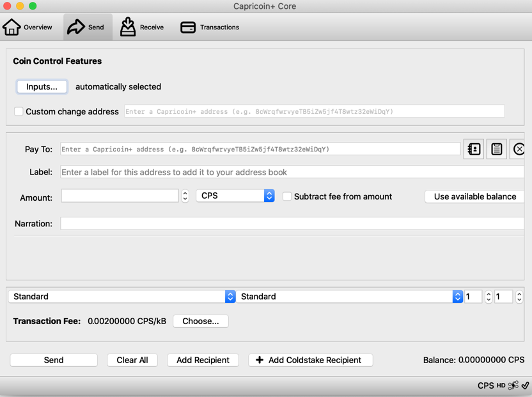Click the Balance: 0.00000000 CPS text

coord(474,360)
